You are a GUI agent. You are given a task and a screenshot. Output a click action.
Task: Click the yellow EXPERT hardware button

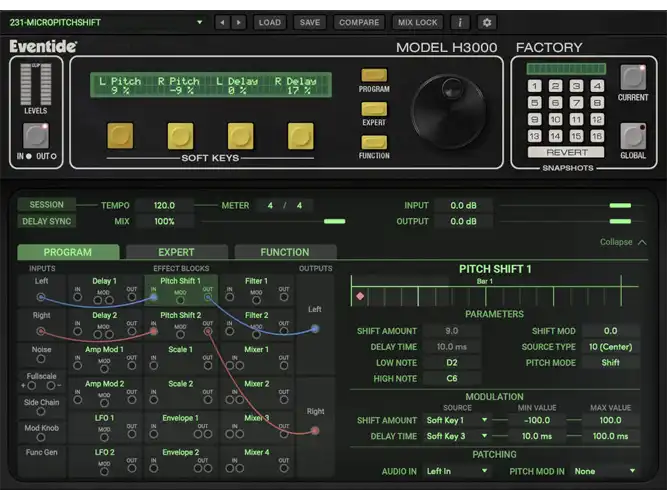[x=374, y=109]
